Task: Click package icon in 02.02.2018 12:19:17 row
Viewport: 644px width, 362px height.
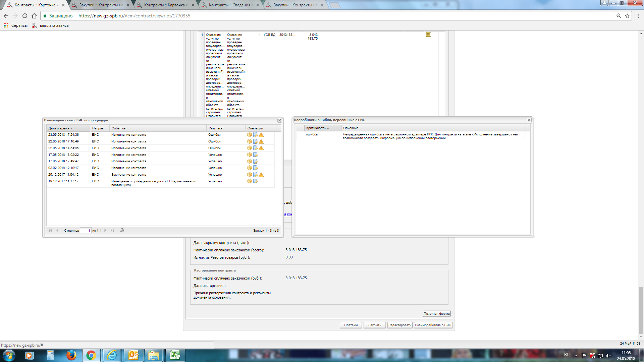Action: (250, 168)
